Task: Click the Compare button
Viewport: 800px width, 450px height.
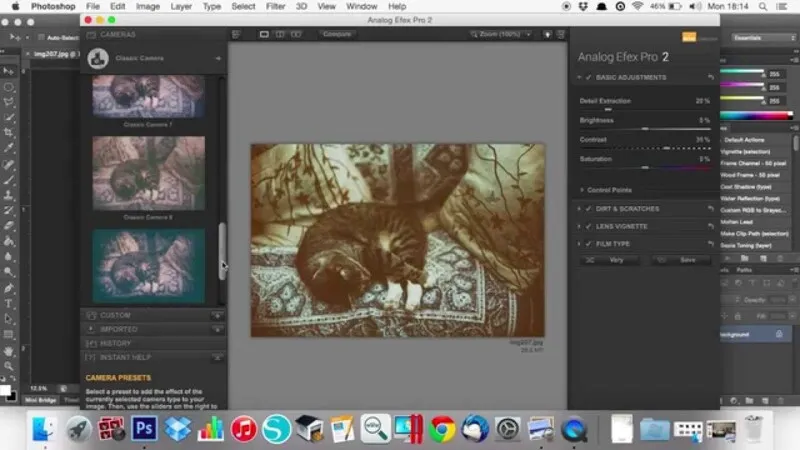Action: click(x=337, y=34)
